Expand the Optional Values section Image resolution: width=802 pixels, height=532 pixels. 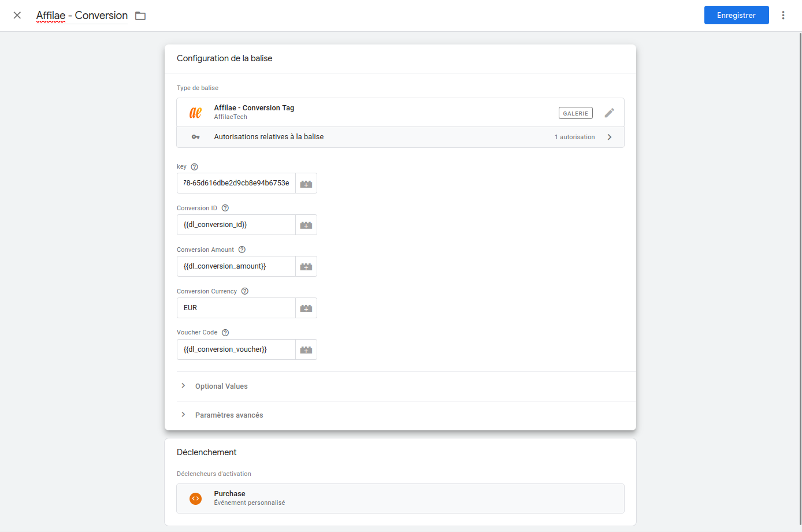click(x=221, y=386)
